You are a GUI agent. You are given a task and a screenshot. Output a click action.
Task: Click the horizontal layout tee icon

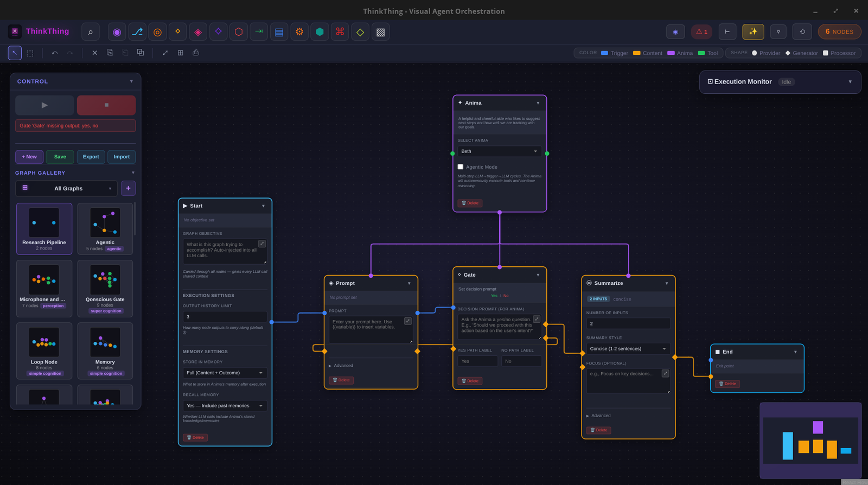[727, 31]
